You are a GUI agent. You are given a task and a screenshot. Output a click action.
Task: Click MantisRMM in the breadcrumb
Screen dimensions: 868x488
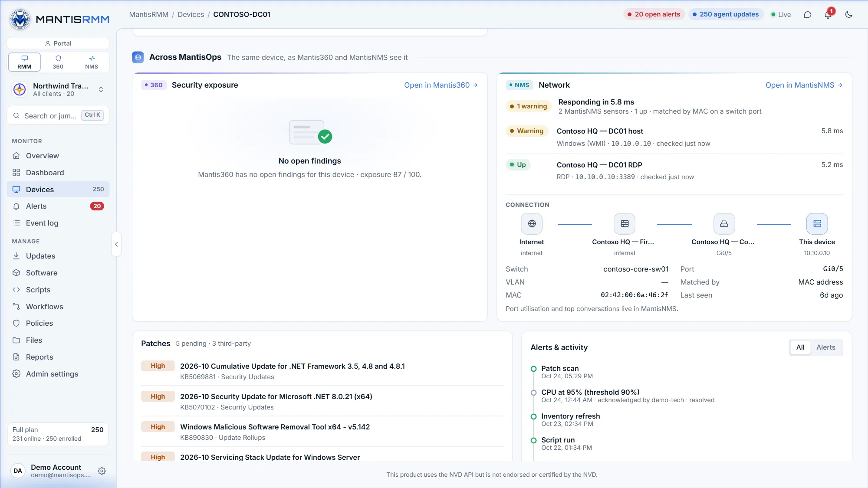(x=148, y=14)
